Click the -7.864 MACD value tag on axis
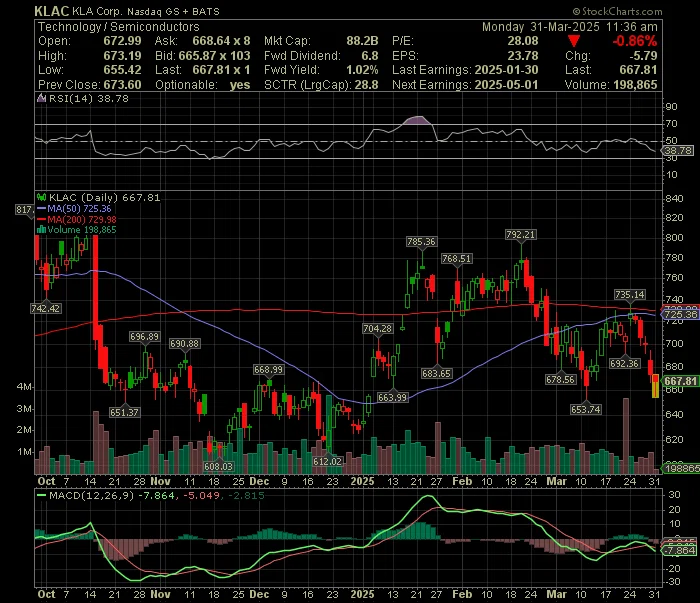 point(679,550)
